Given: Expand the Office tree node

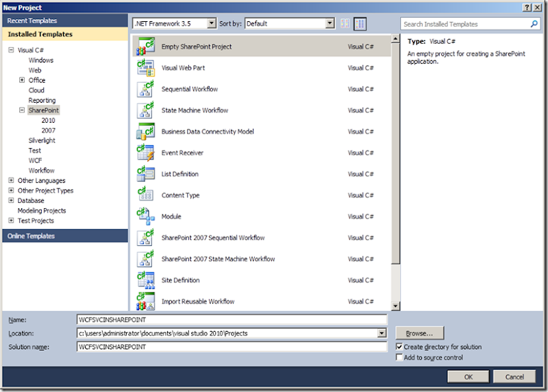Looking at the screenshot, I should coord(22,80).
